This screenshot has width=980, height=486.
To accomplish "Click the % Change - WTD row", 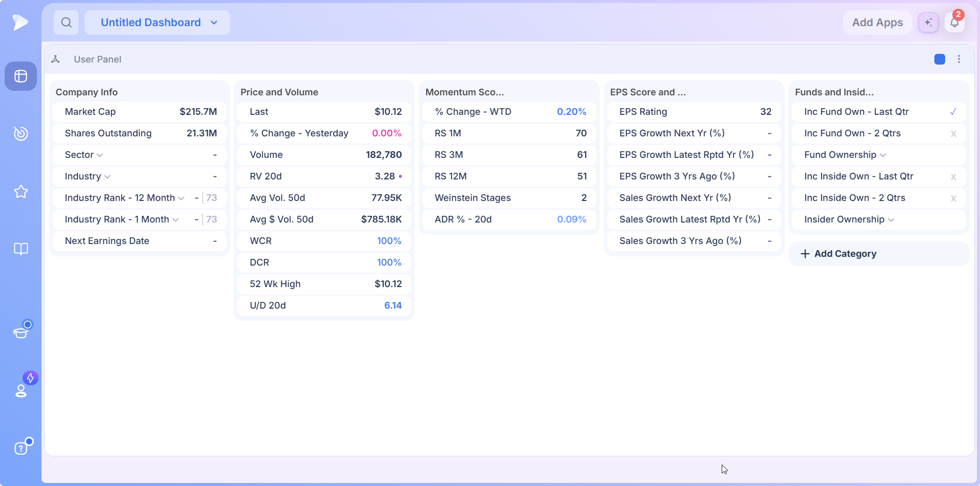I will click(509, 112).
